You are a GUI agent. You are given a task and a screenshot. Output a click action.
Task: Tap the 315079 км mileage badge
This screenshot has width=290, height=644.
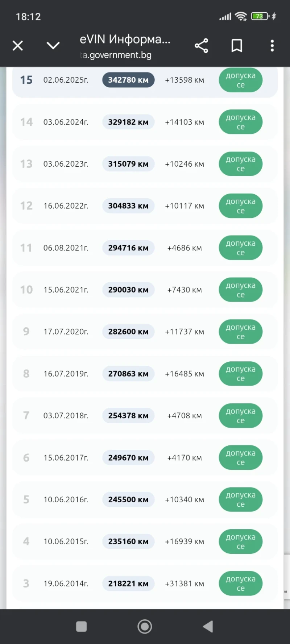click(x=128, y=164)
